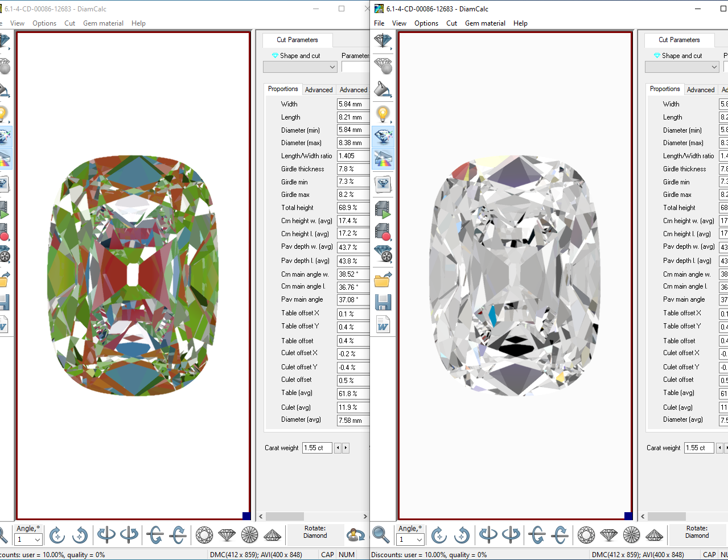Open the Options menu in right window
This screenshot has width=728, height=560.
[426, 23]
